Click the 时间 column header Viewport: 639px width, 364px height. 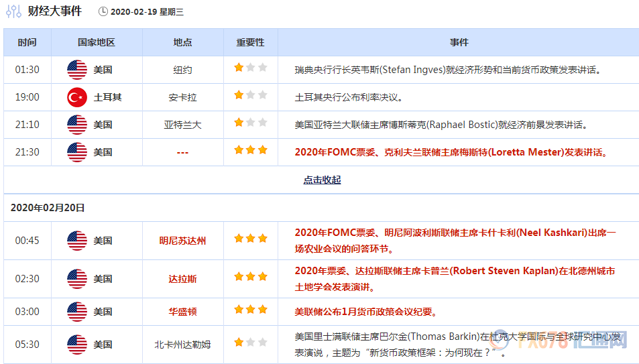(27, 42)
